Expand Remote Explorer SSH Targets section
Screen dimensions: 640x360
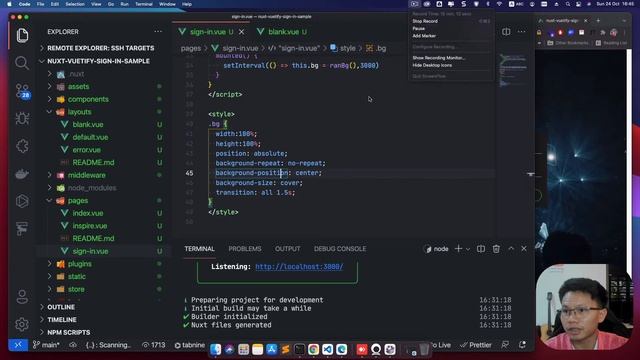point(100,48)
